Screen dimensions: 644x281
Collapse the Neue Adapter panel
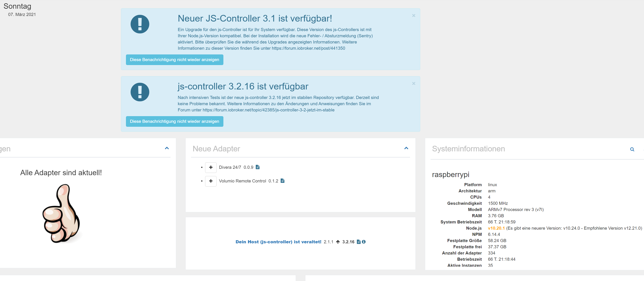406,148
